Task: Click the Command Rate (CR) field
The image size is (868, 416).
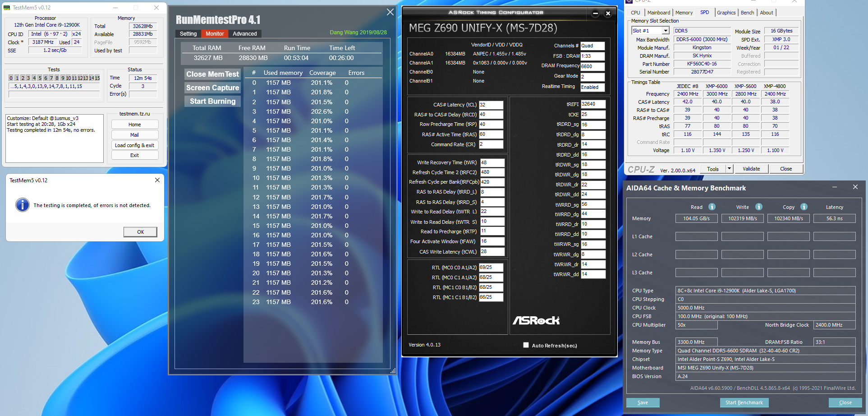Action: coord(491,144)
